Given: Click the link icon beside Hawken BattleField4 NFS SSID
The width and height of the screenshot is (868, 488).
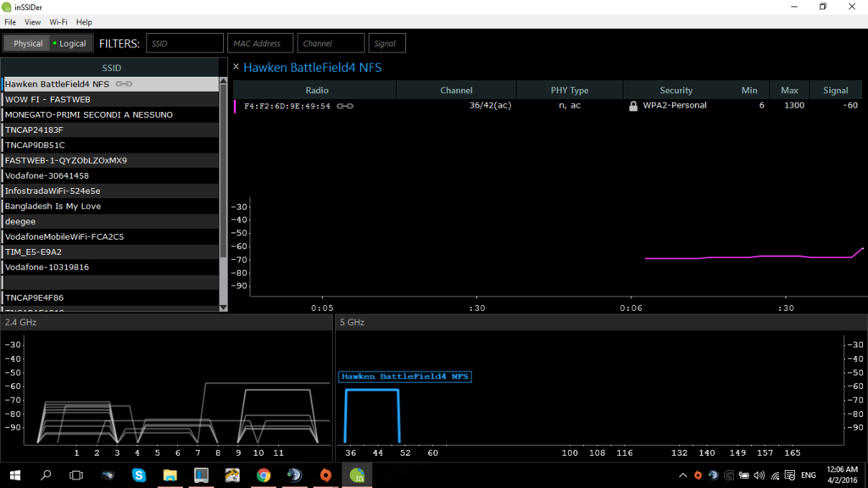Looking at the screenshot, I should pos(124,84).
